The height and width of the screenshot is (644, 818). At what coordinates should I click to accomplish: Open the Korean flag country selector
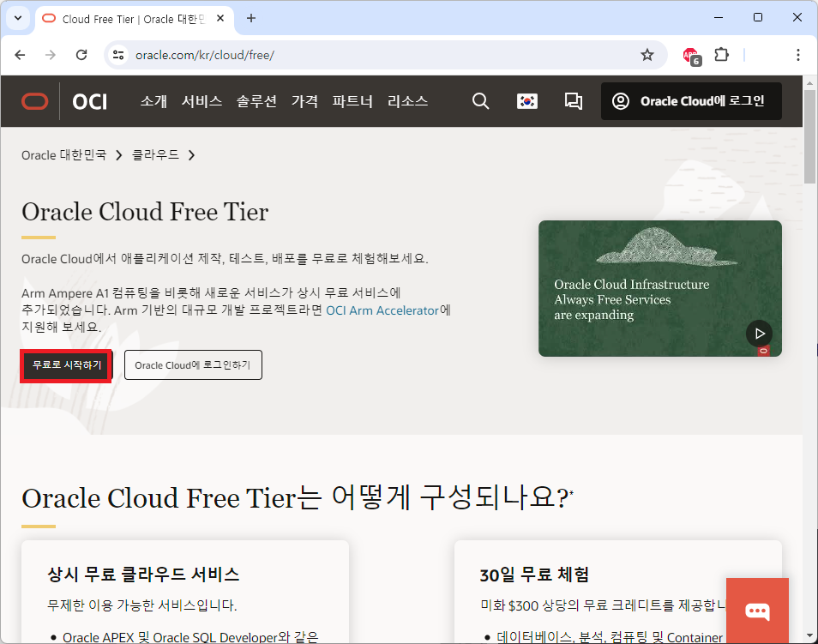tap(527, 101)
